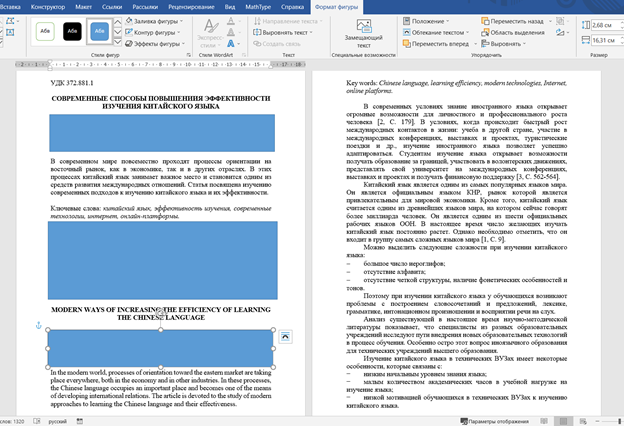624x426 pixels.
Task: Click the proofing check icon in status bar
Action: coord(37,421)
